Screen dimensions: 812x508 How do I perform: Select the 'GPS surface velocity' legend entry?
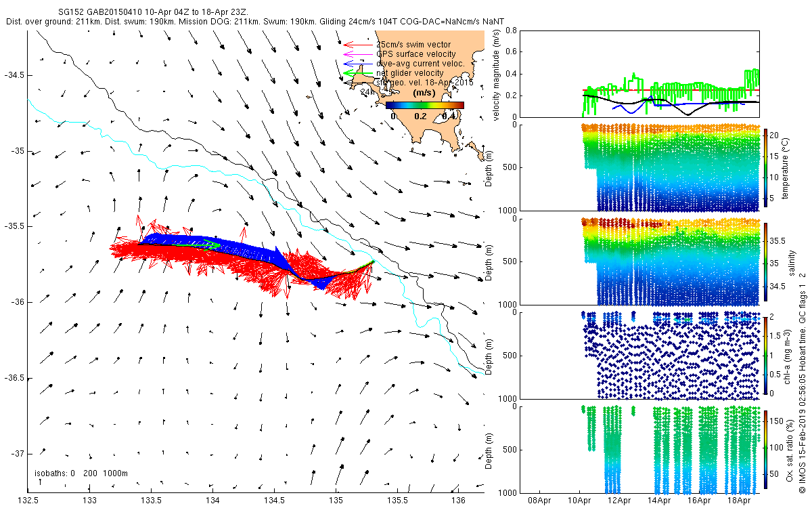pos(416,54)
